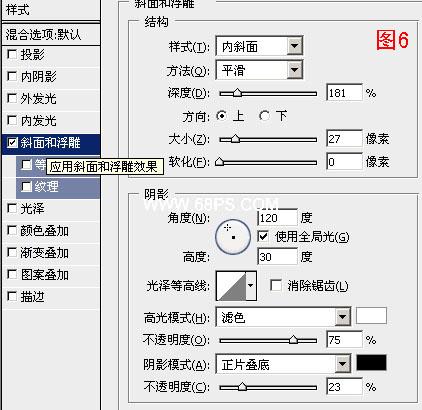Open the gloss contour picker arrow
Screen dimensions: 422x410
pyautogui.click(x=251, y=286)
